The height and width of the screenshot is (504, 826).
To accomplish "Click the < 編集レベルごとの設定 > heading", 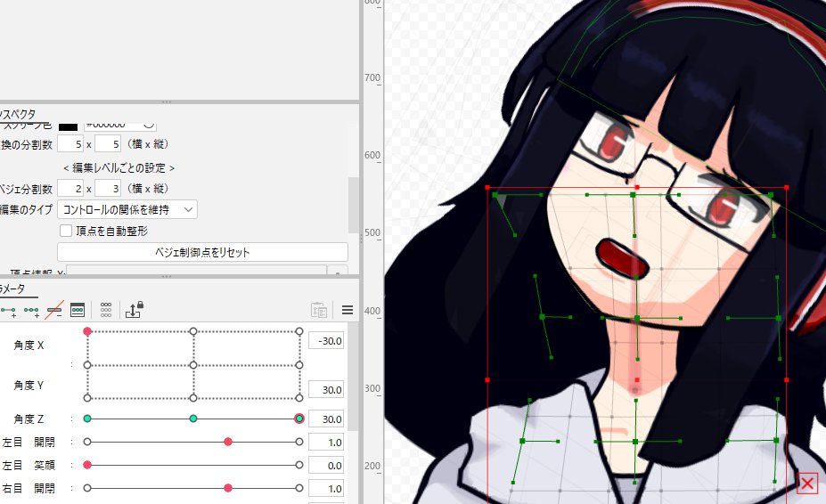I will 119,168.
